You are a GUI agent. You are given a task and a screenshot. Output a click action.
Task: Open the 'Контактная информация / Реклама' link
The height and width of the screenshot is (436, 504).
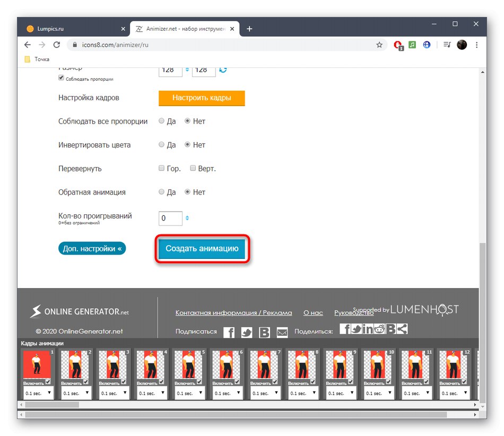point(235,312)
